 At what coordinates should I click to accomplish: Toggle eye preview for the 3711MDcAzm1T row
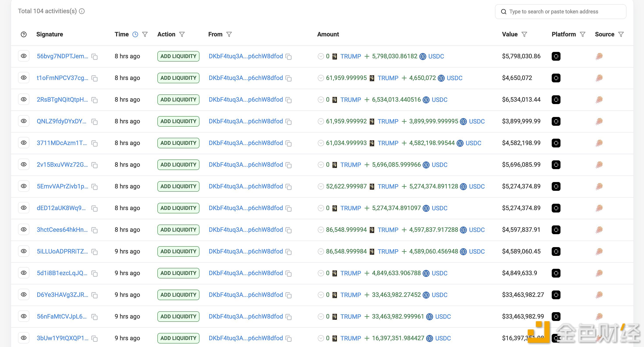(x=24, y=143)
